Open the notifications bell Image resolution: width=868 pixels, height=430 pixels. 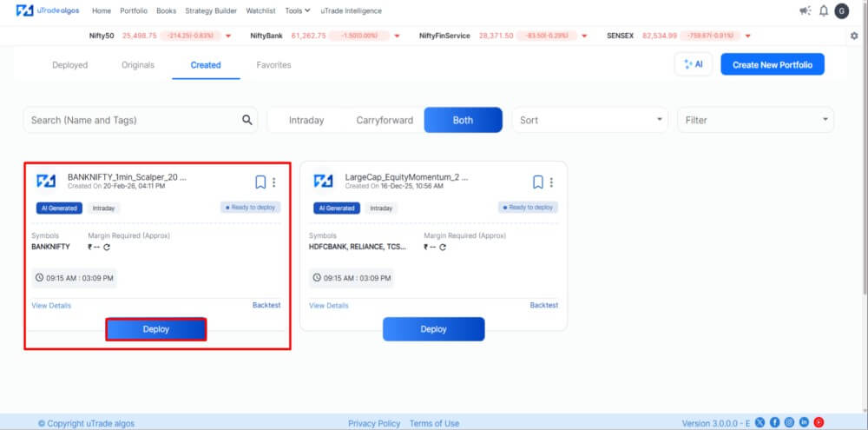pos(824,10)
